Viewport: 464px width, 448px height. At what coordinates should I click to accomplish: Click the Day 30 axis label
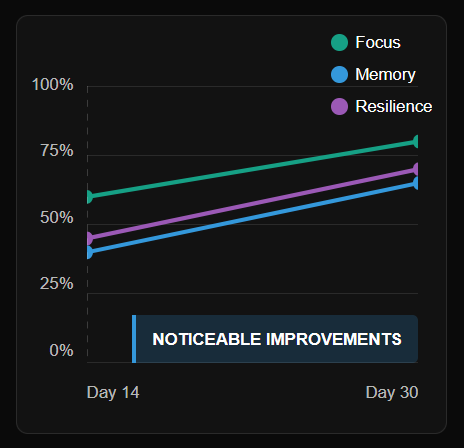click(392, 392)
